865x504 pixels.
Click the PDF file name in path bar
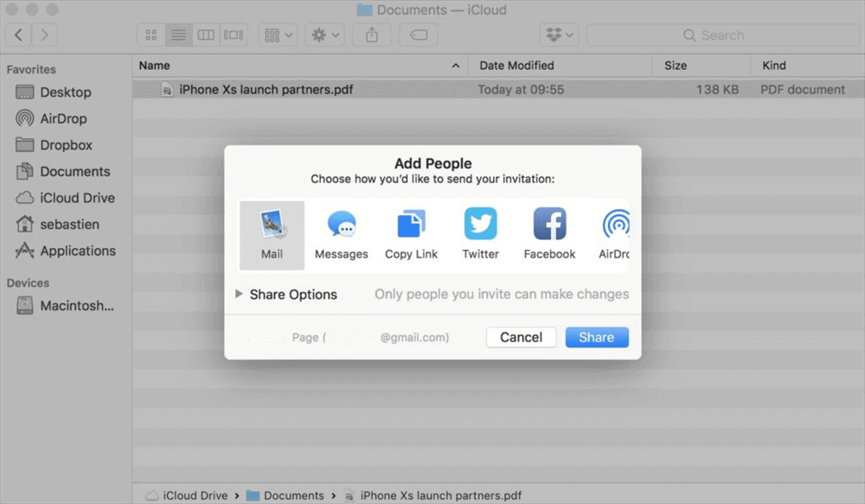[433, 495]
